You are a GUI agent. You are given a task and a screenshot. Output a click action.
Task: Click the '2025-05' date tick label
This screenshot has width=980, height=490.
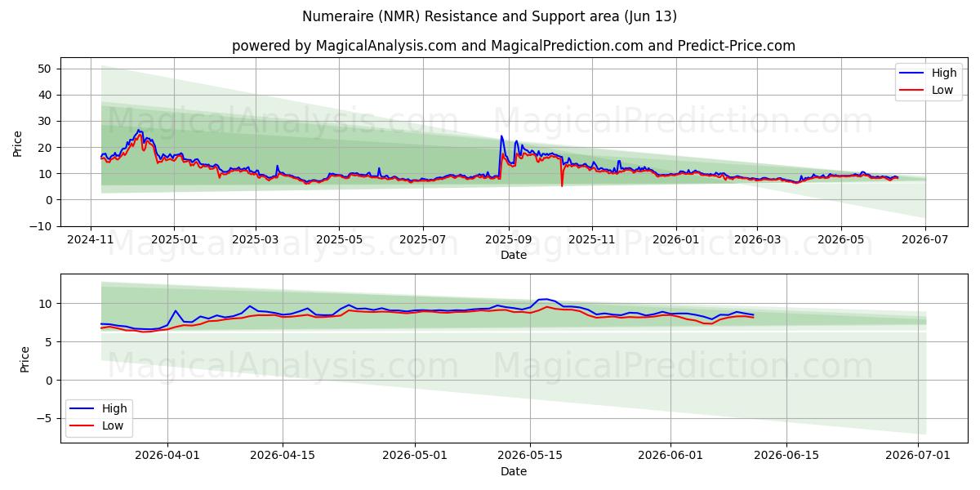(x=339, y=240)
